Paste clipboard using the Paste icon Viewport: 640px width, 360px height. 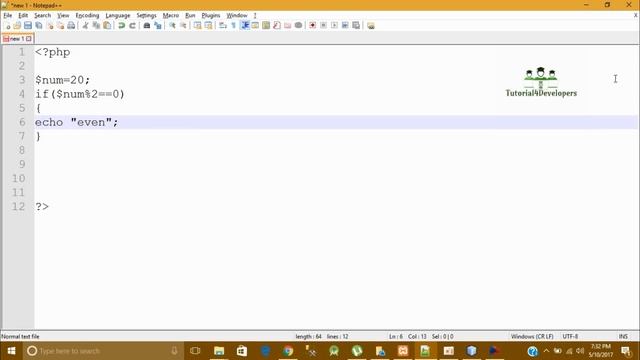[x=107, y=26]
